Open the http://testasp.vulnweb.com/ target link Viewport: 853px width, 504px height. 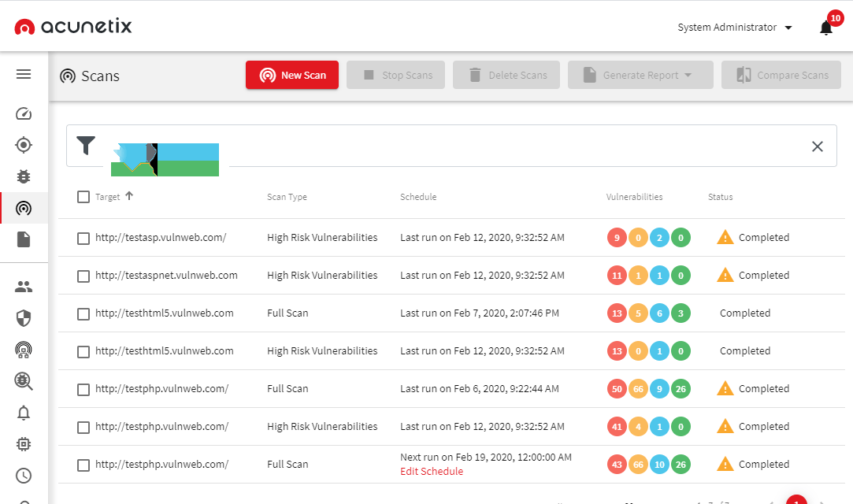click(161, 238)
